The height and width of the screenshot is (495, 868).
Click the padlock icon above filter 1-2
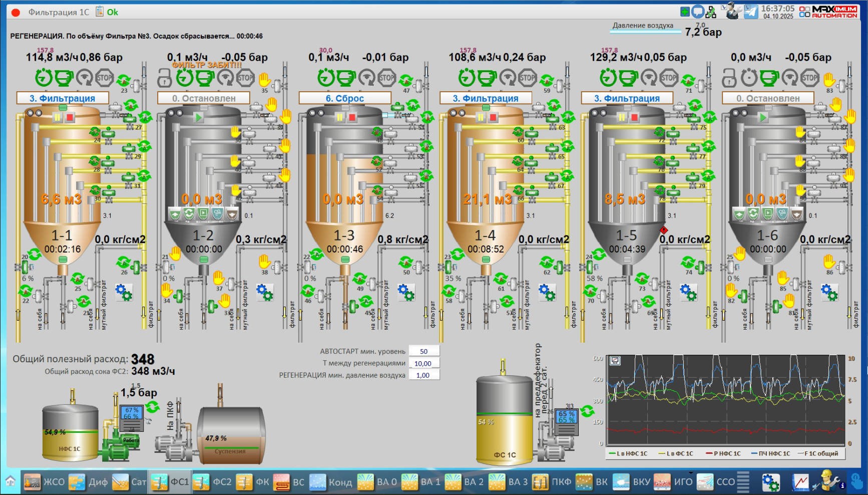[165, 78]
